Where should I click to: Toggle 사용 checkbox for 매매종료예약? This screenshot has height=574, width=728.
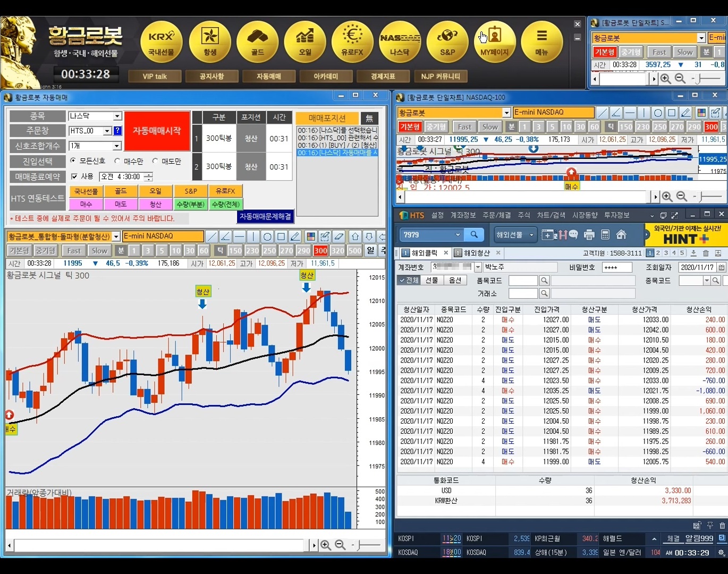coord(74,176)
